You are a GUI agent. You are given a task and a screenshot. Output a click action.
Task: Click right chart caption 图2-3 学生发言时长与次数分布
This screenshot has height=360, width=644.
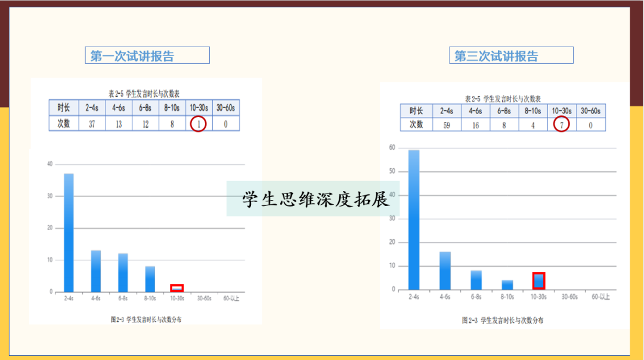[503, 321]
